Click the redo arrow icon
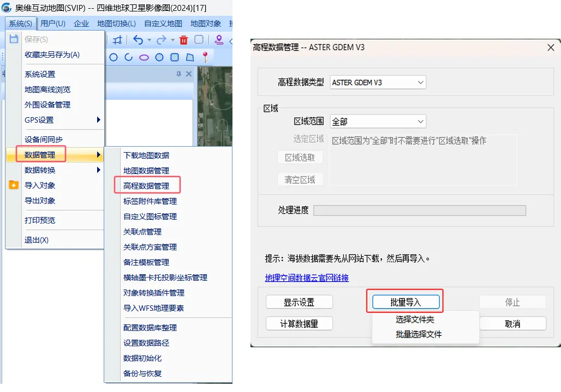Screen dimensions: 561x392 tap(162, 40)
